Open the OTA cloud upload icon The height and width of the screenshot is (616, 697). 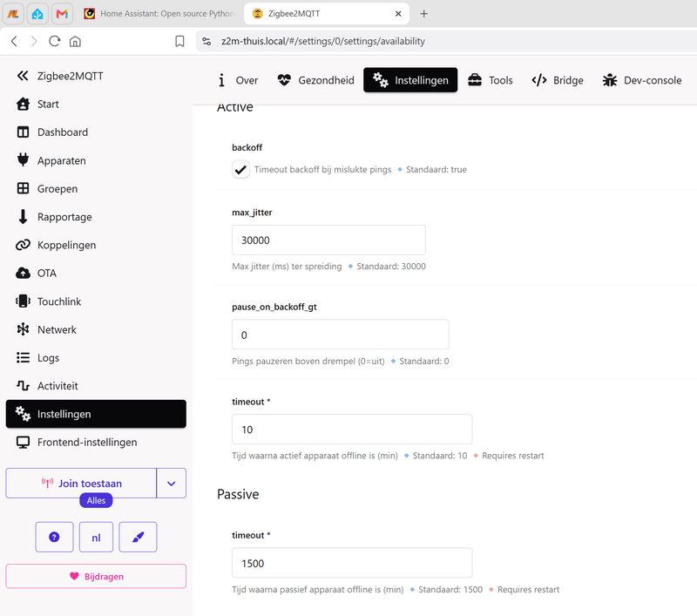23,273
